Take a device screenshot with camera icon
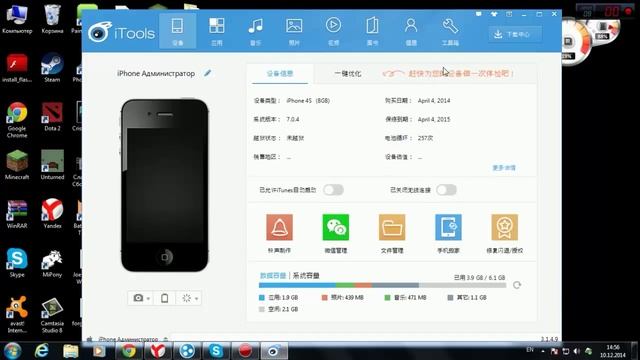640x360 pixels. pyautogui.click(x=138, y=298)
